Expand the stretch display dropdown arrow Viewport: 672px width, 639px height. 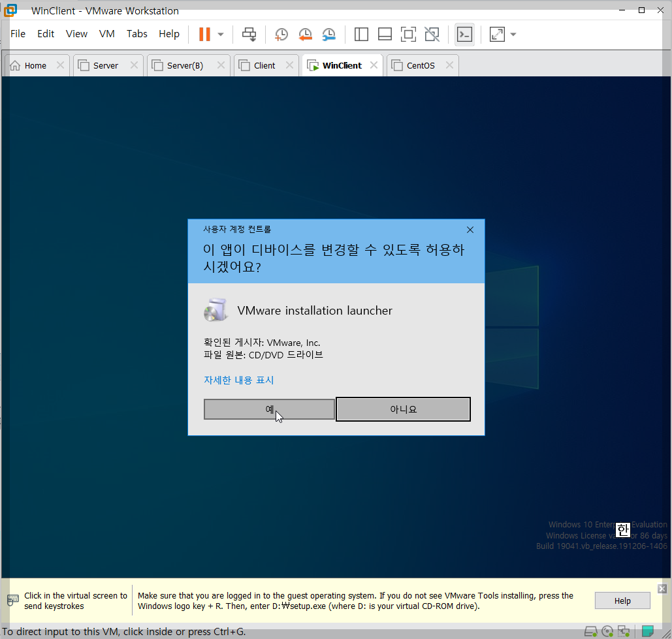pos(513,34)
